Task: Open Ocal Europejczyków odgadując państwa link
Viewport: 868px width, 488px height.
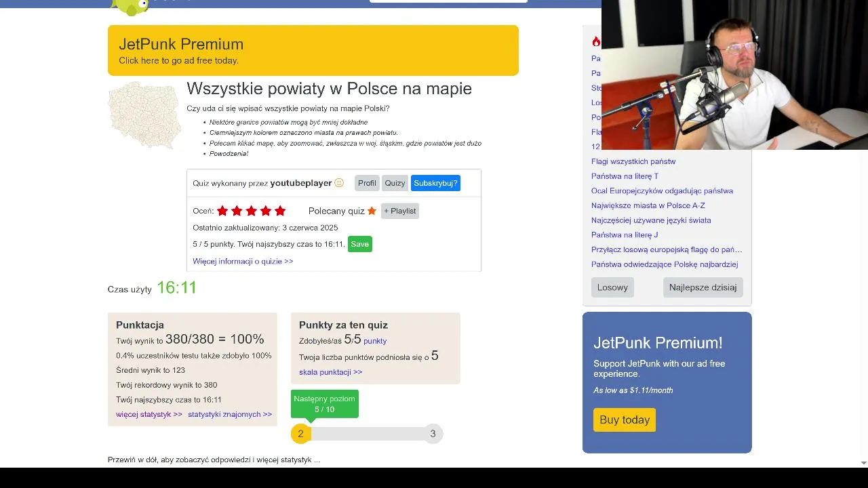Action: click(662, 191)
